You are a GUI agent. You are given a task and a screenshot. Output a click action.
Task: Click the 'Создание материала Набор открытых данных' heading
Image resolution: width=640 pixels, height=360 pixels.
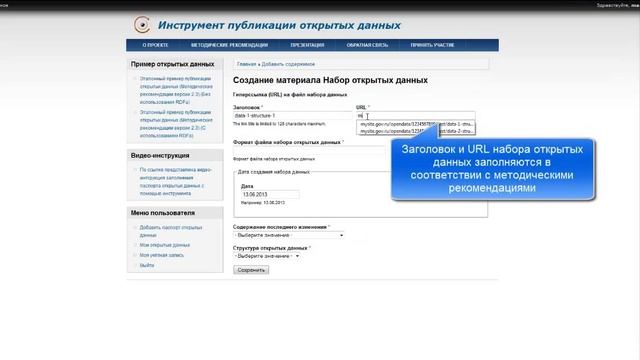[330, 80]
